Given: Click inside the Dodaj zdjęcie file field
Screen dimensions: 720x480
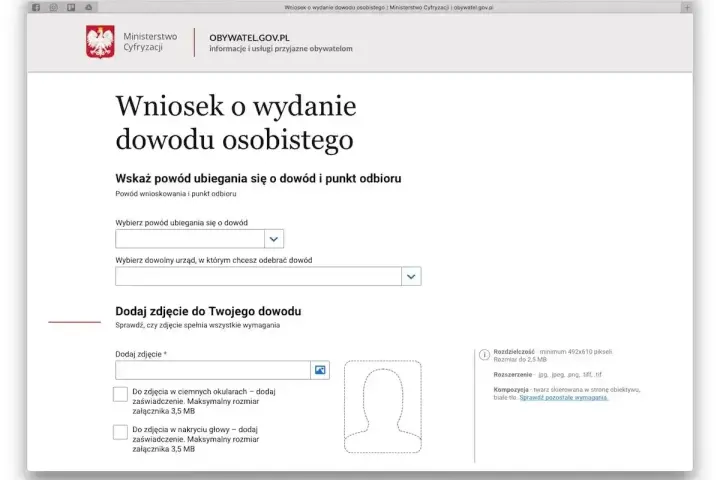Looking at the screenshot, I should click(213, 370).
